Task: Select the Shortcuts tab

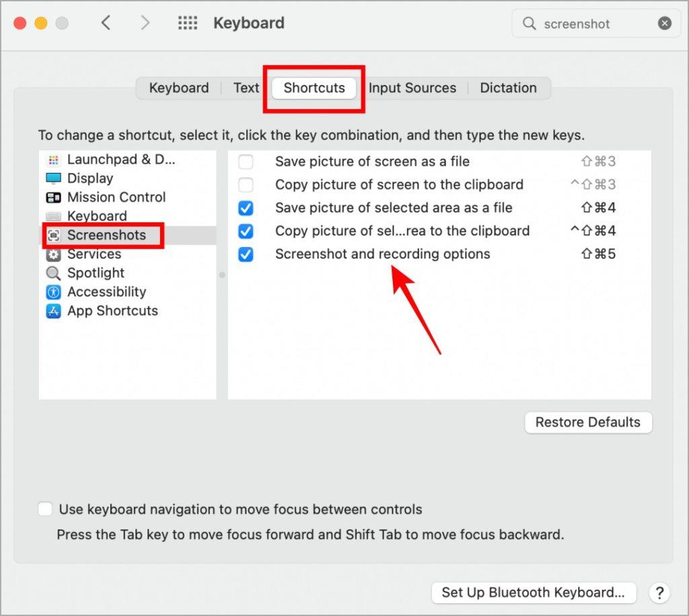Action: (314, 88)
